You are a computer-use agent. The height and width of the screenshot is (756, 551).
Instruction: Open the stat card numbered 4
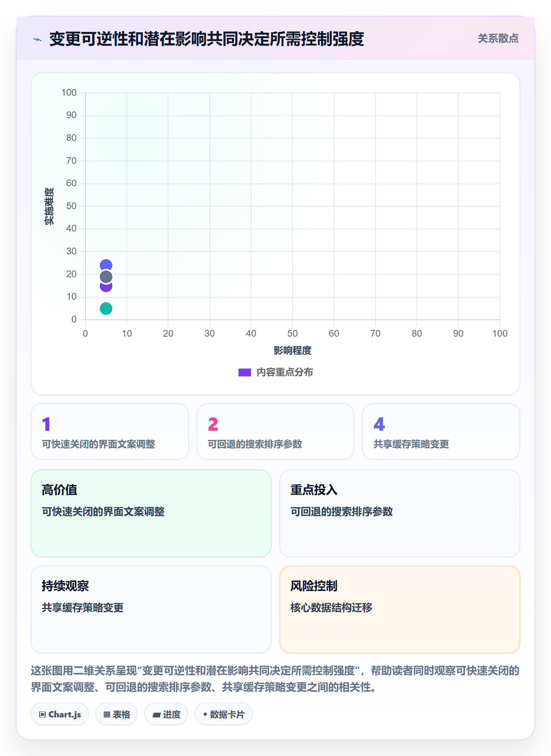click(x=441, y=432)
